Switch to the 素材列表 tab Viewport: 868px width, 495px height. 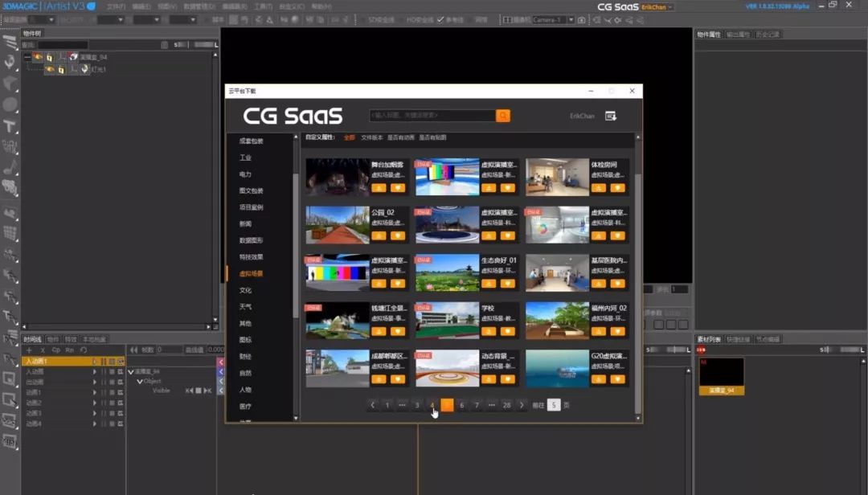[709, 339]
